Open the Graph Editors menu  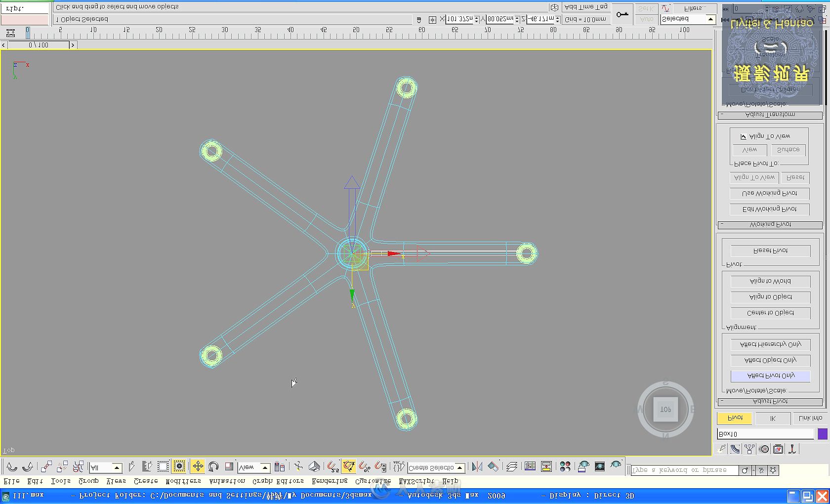point(278,481)
